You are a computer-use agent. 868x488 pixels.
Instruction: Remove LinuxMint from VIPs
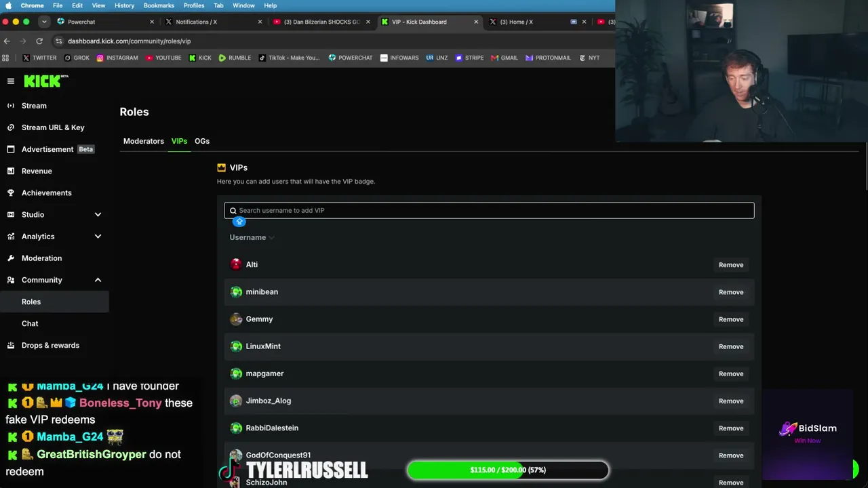(x=731, y=346)
